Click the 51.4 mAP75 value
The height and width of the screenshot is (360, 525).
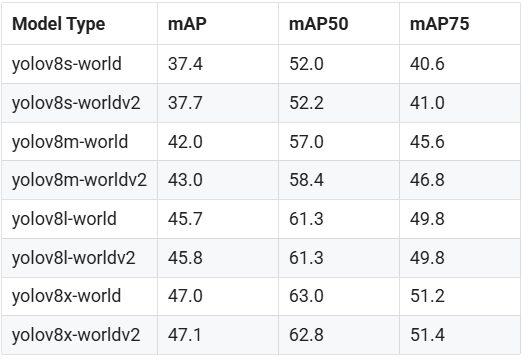(x=427, y=335)
